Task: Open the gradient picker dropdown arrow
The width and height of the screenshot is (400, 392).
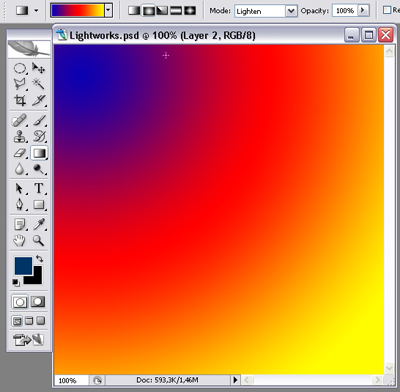Action: point(108,11)
